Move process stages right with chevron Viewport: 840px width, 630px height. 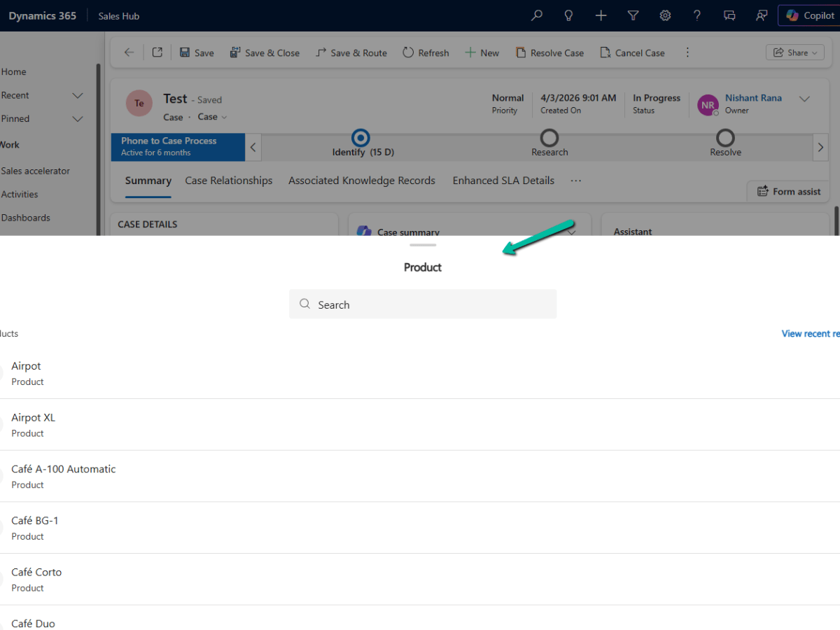820,147
